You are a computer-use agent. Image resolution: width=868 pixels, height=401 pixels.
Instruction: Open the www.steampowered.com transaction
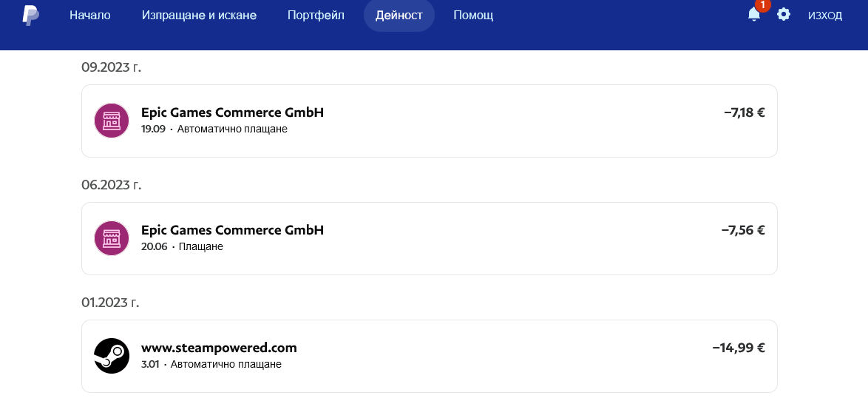(x=430, y=356)
